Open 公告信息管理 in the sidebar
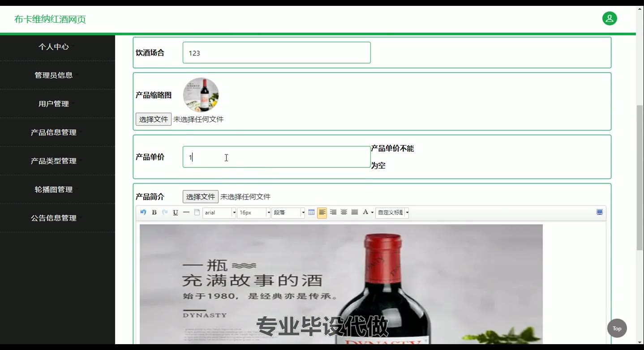Image resolution: width=644 pixels, height=350 pixels. 54,218
